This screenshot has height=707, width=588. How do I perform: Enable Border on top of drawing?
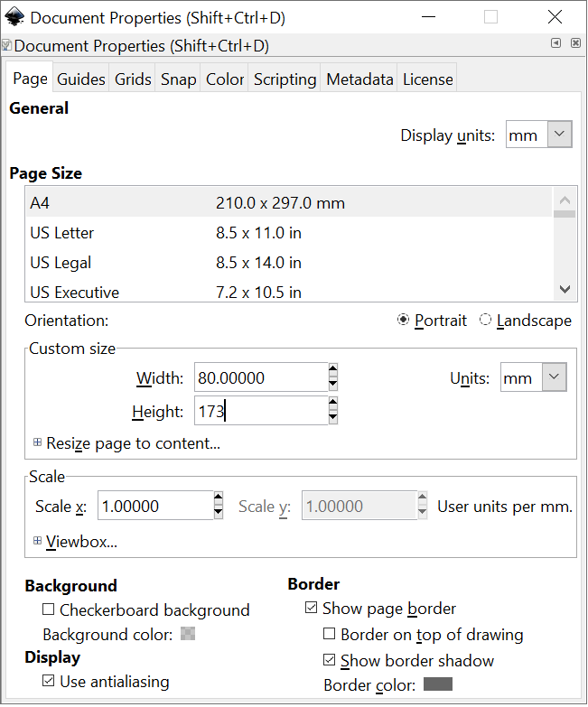pyautogui.click(x=330, y=634)
